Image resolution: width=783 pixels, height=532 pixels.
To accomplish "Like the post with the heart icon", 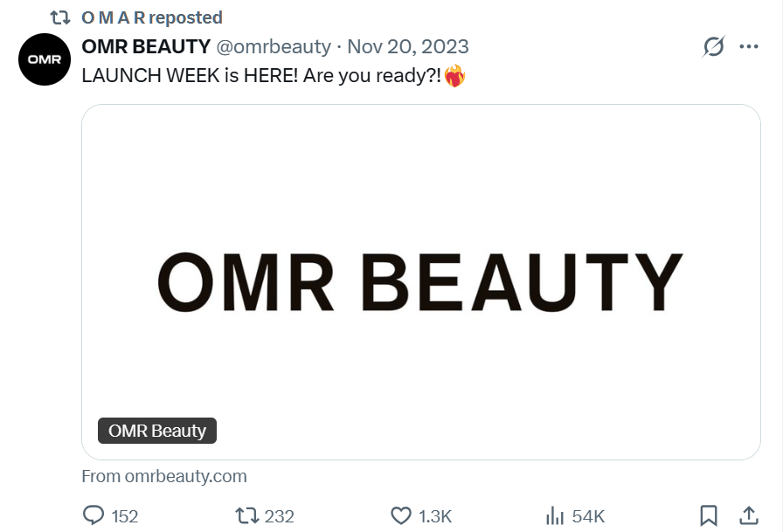I will (401, 515).
